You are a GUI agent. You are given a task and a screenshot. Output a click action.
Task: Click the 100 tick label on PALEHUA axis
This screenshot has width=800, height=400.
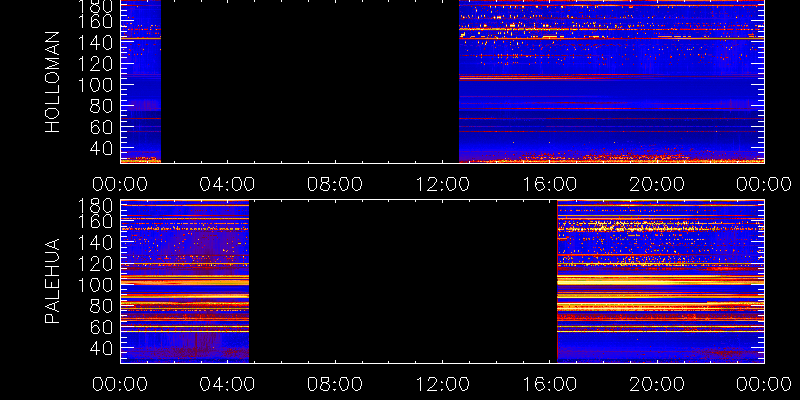pyautogui.click(x=97, y=285)
